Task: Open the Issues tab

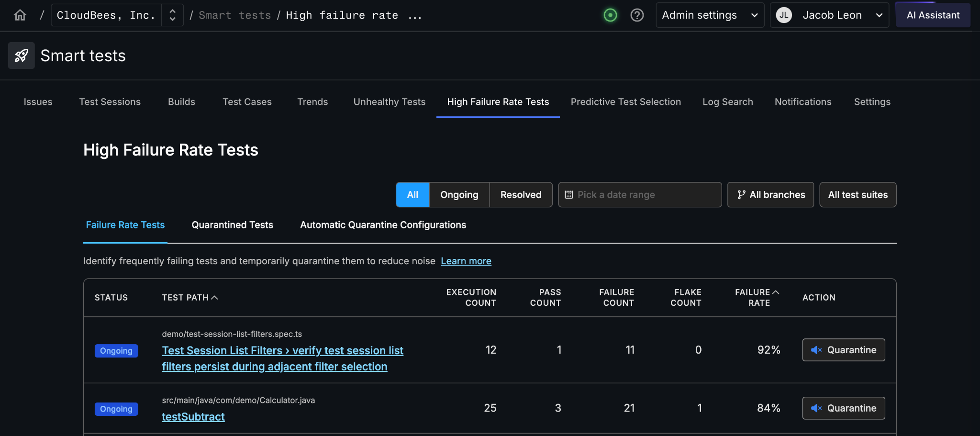Action: [38, 102]
